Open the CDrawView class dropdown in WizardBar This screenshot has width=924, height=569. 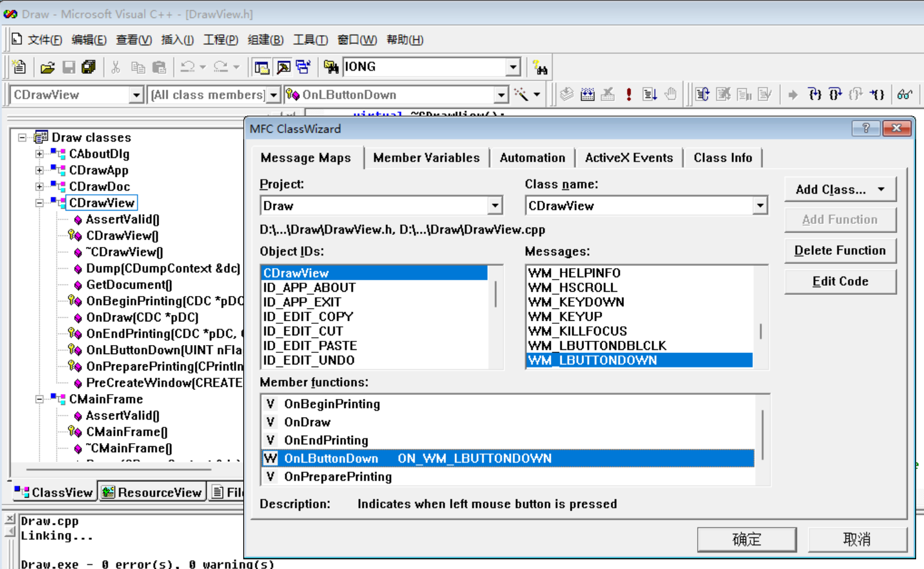(136, 95)
